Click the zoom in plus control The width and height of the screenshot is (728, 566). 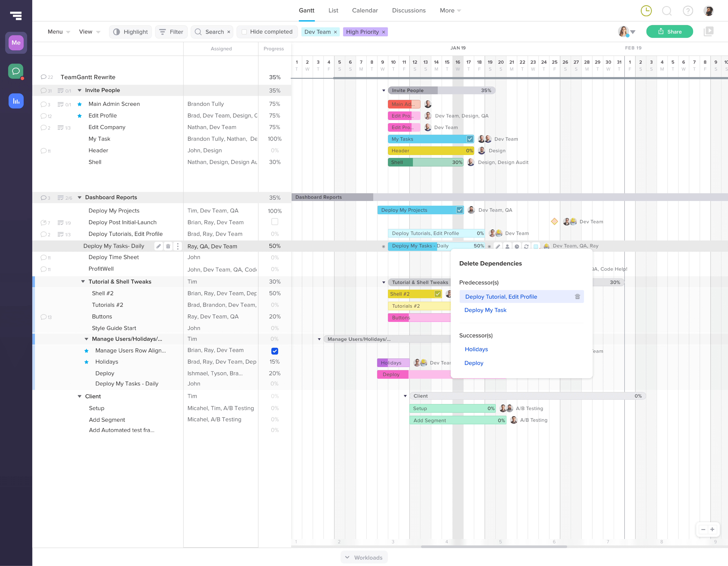point(712,529)
